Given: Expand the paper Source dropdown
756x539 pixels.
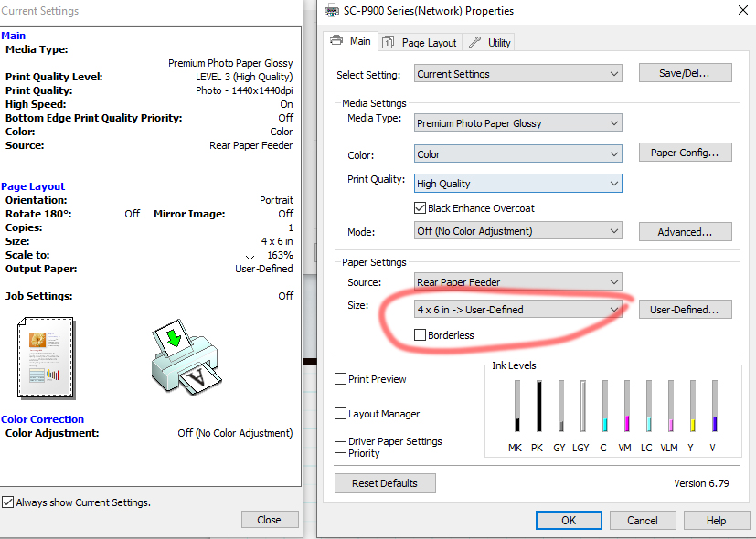Looking at the screenshot, I should click(x=517, y=281).
